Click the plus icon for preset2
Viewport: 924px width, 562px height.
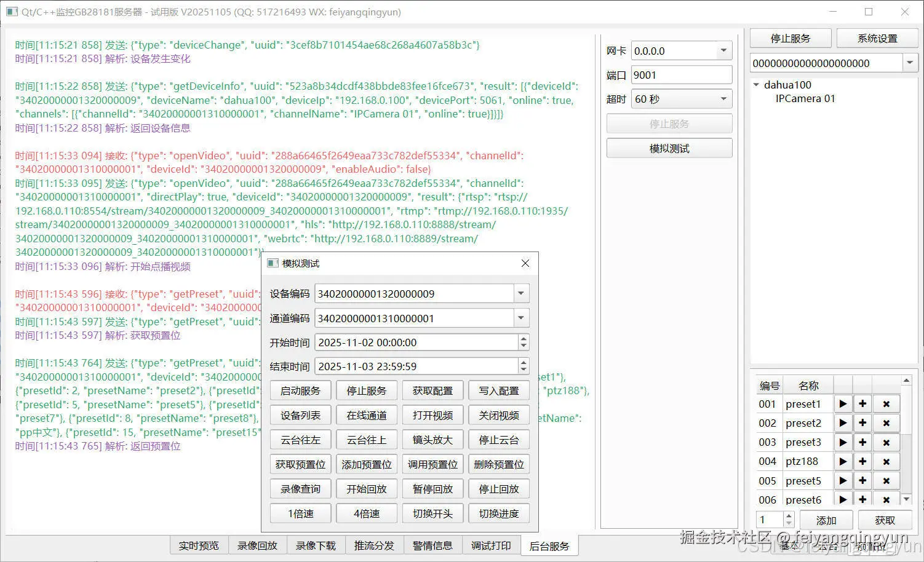[862, 423]
